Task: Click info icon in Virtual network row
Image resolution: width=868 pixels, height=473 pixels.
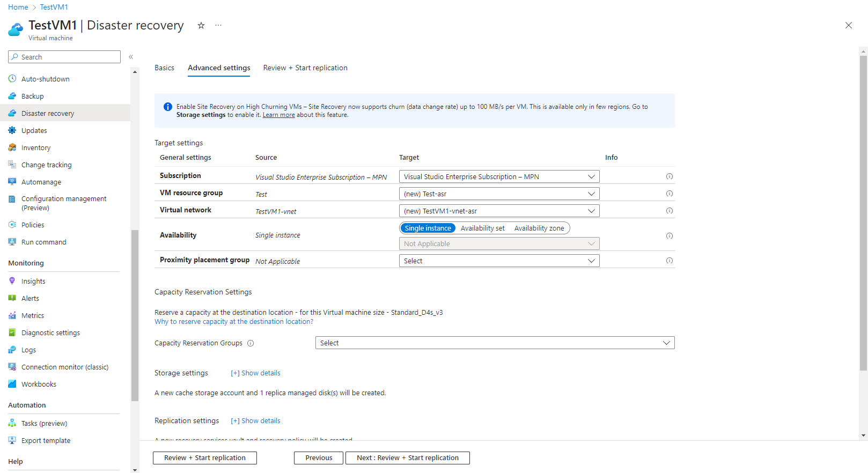Action: click(670, 211)
